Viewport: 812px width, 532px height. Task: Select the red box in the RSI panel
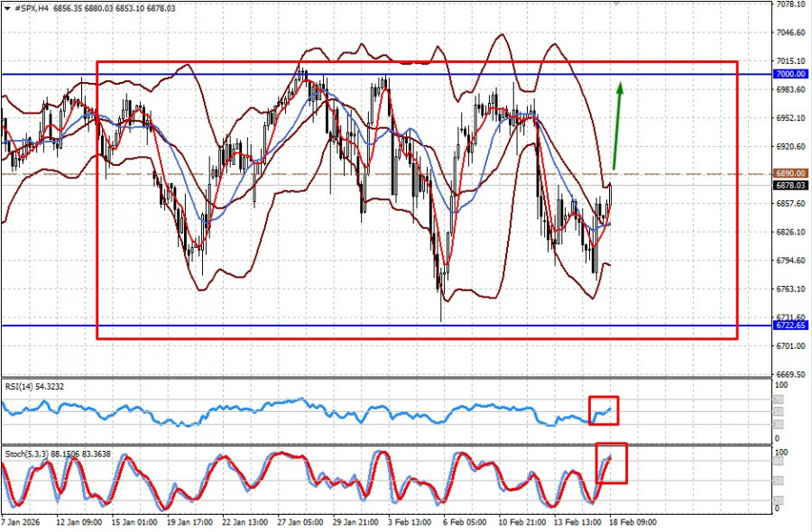click(604, 410)
